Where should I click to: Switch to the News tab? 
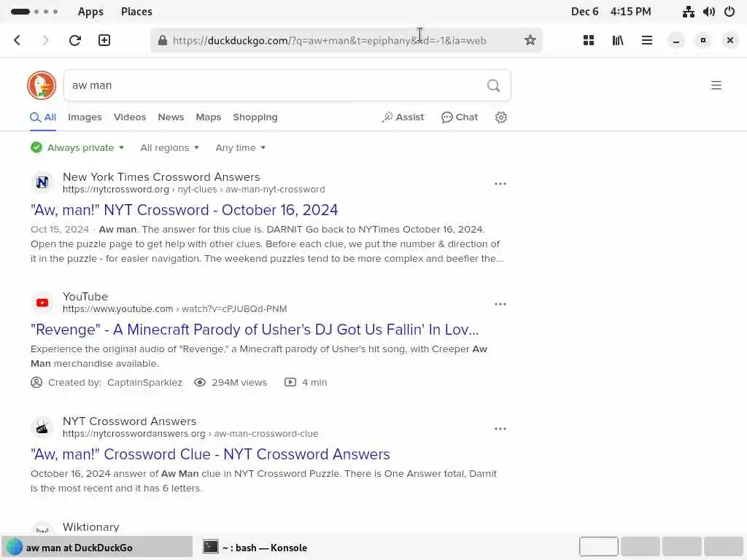coord(171,117)
